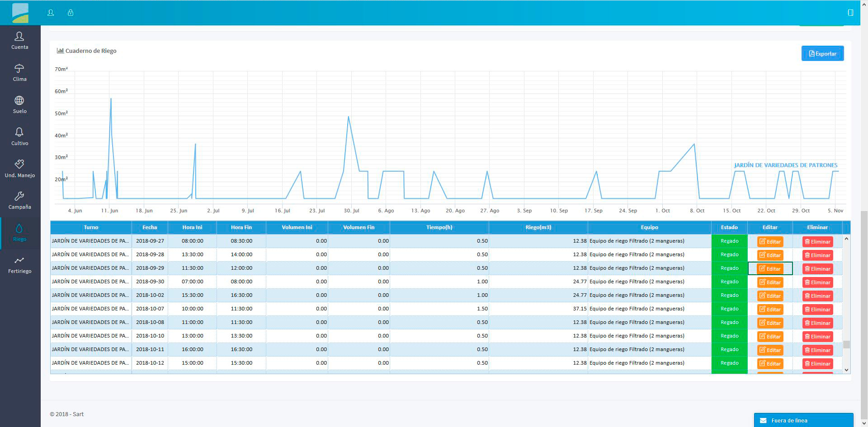The width and height of the screenshot is (868, 427).
Task: Click the page scrollbar down arrow
Action: click(864, 423)
